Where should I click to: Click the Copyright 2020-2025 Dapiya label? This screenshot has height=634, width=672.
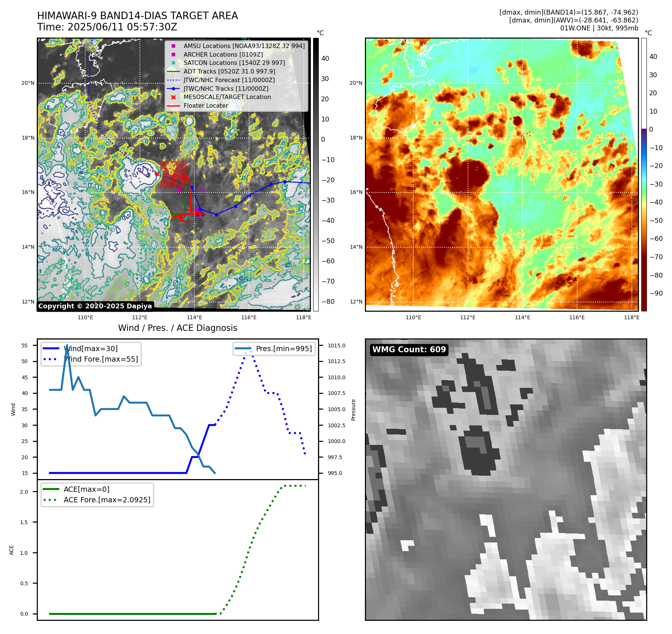[x=95, y=306]
